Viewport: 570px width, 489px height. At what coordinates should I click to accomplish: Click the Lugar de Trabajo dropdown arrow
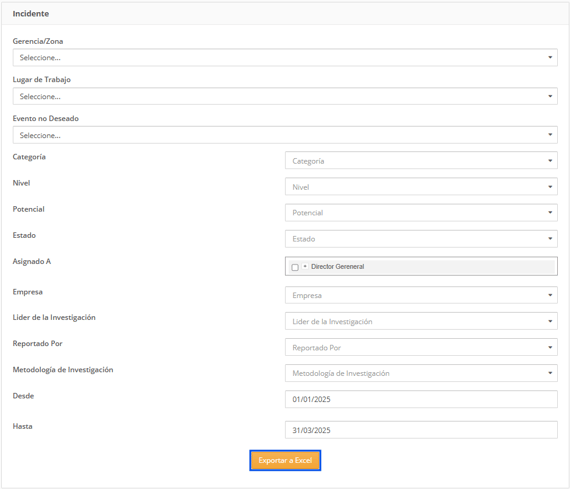550,96
